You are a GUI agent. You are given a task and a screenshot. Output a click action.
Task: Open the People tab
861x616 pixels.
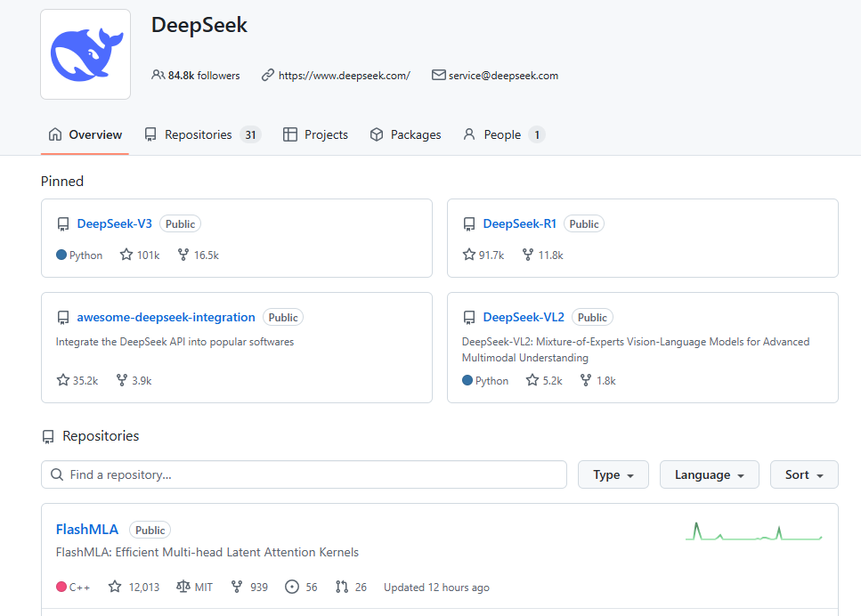click(504, 134)
